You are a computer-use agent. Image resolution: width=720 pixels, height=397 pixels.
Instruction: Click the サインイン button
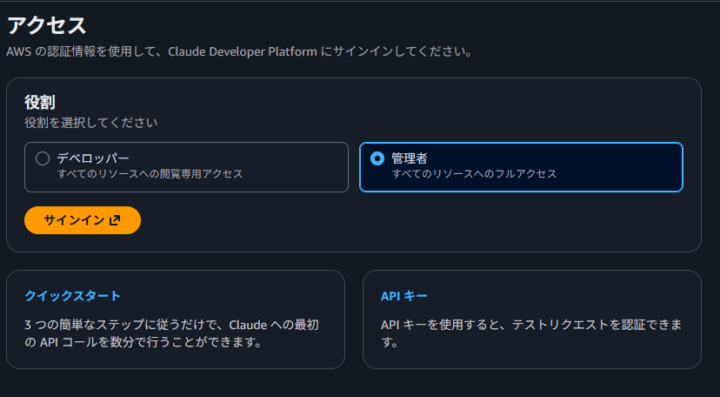click(x=82, y=220)
